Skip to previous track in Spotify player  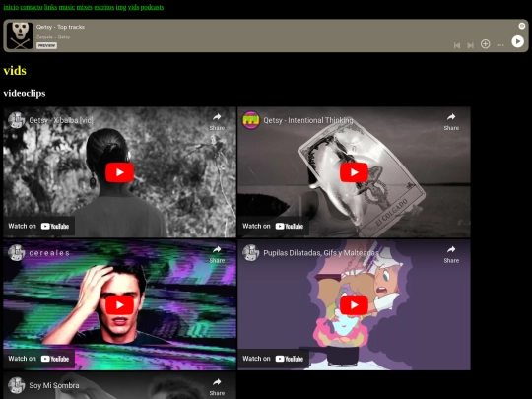tap(457, 45)
